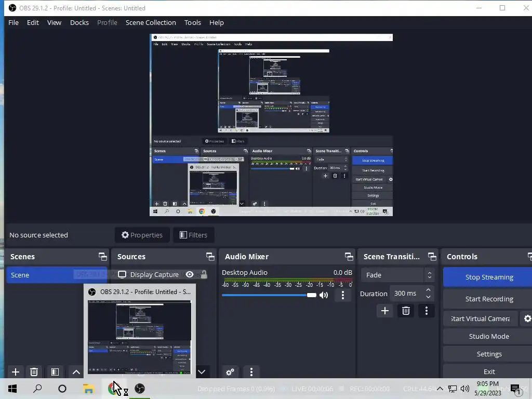Open network tray icon
This screenshot has width=532, height=399.
click(453, 389)
